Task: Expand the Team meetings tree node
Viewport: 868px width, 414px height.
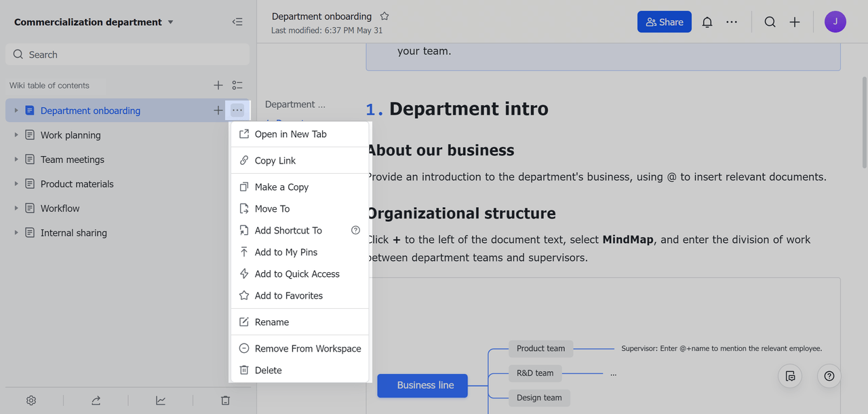Action: coord(16,159)
